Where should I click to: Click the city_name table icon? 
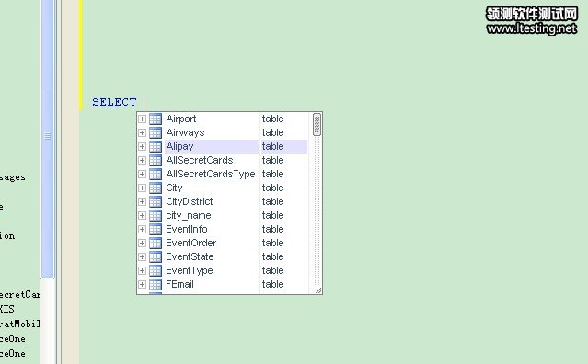156,216
